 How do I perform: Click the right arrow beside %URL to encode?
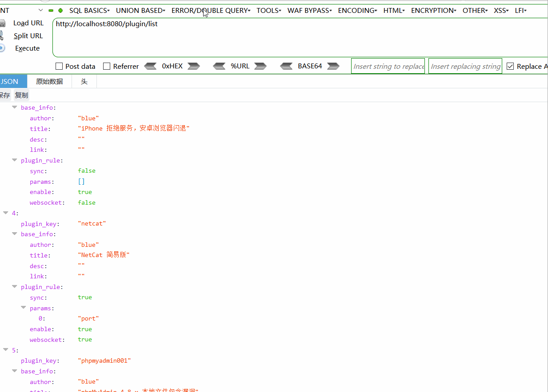260,66
